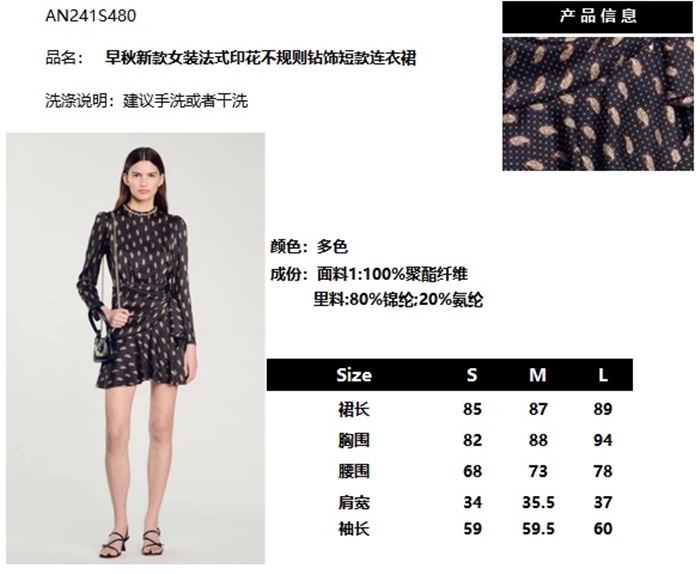Click the 袖长 row label

354,529
